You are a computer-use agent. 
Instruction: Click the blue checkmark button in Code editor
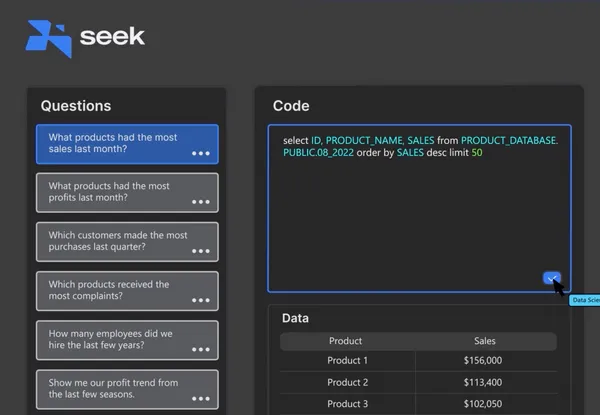552,278
